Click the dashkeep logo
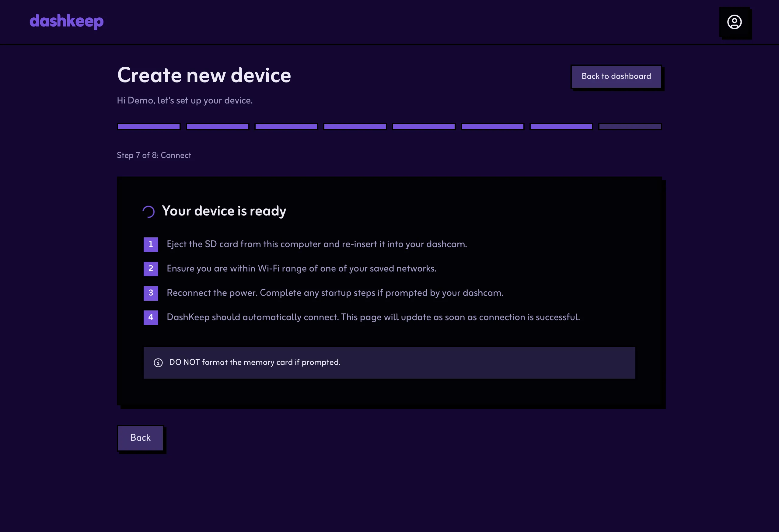The image size is (779, 532). (66, 21)
